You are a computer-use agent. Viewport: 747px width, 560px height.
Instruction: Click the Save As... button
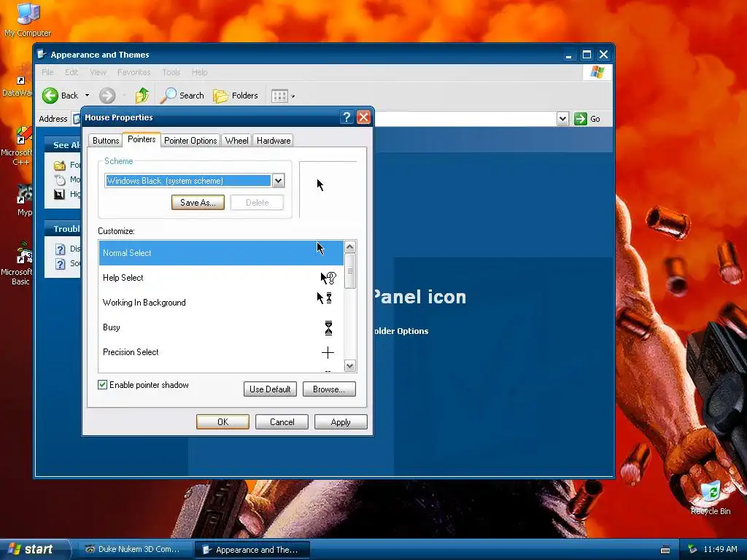pyautogui.click(x=198, y=203)
